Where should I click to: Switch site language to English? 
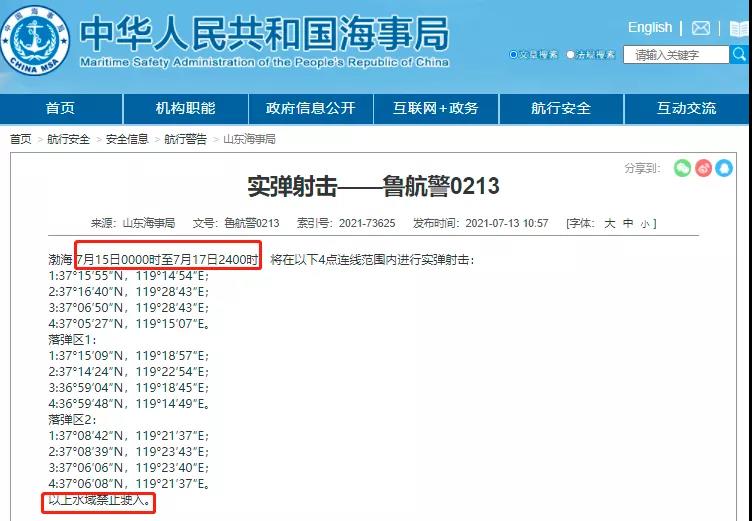[x=649, y=27]
